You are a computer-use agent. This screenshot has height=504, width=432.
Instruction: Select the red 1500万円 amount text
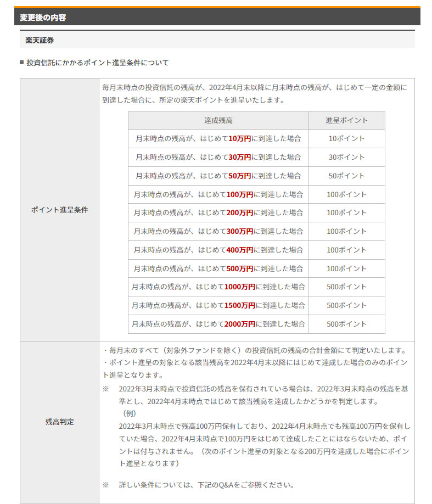pos(239,305)
